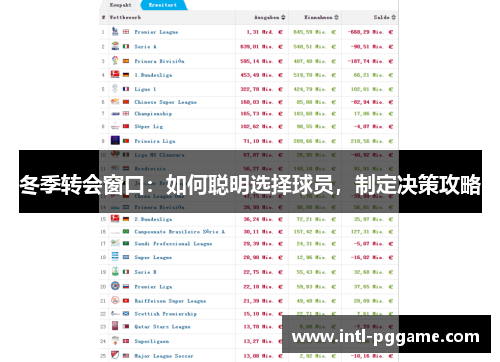Viewport: 500px width, 362px height.
Task: Click the 2.Bundesliga league logo
Action: pos(115,219)
